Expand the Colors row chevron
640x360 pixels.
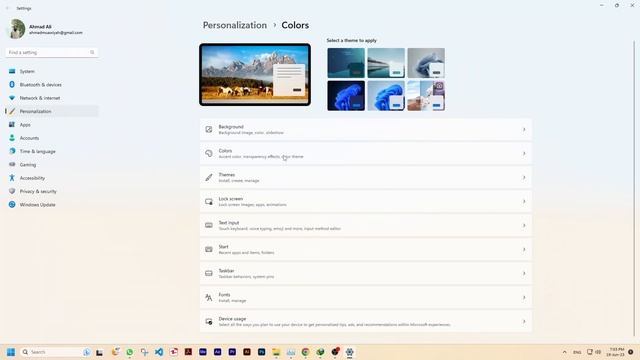524,153
